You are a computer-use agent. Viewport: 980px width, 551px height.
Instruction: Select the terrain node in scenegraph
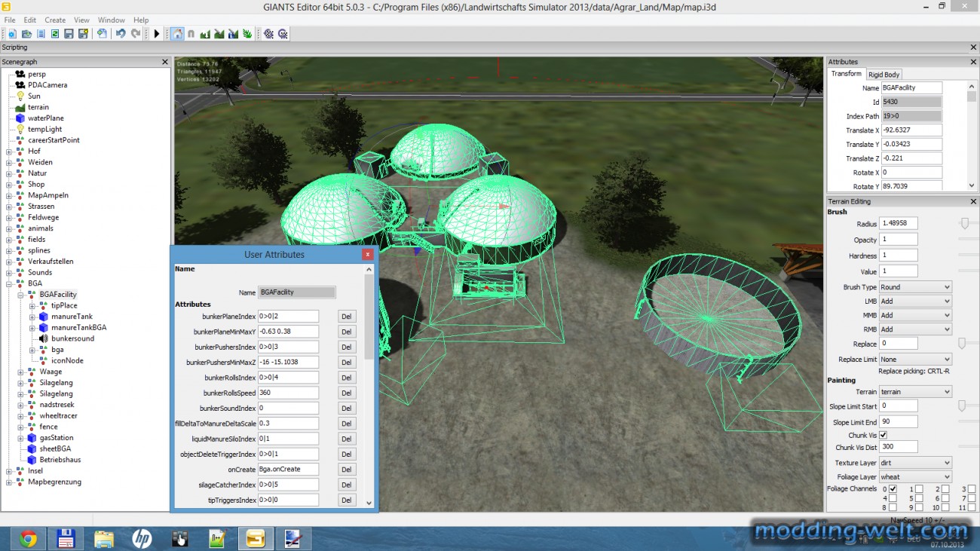coord(38,107)
